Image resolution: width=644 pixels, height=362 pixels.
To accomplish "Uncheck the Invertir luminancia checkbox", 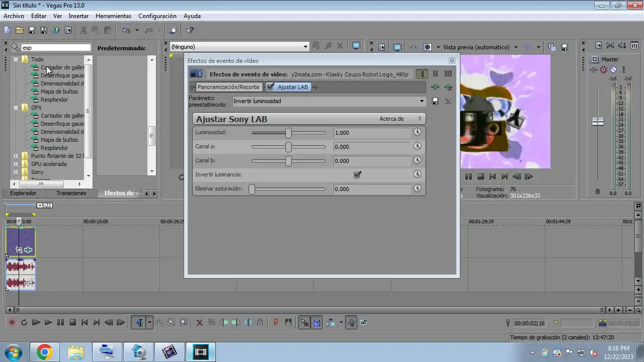I will pyautogui.click(x=357, y=174).
